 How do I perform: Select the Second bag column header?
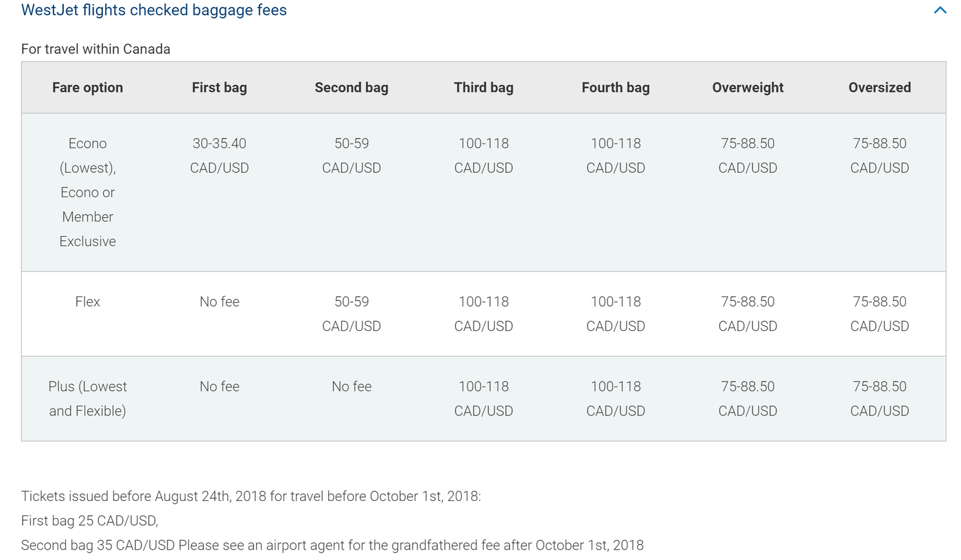coord(351,87)
